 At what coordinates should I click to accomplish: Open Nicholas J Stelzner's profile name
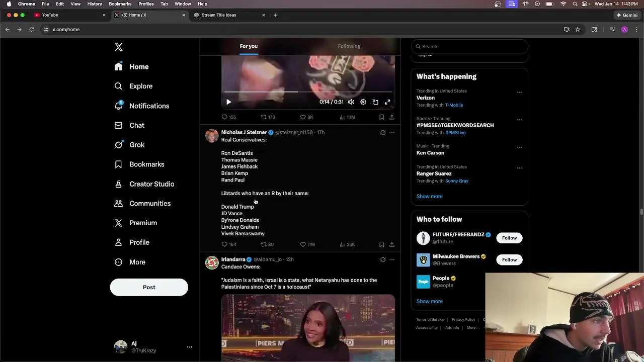point(244,132)
